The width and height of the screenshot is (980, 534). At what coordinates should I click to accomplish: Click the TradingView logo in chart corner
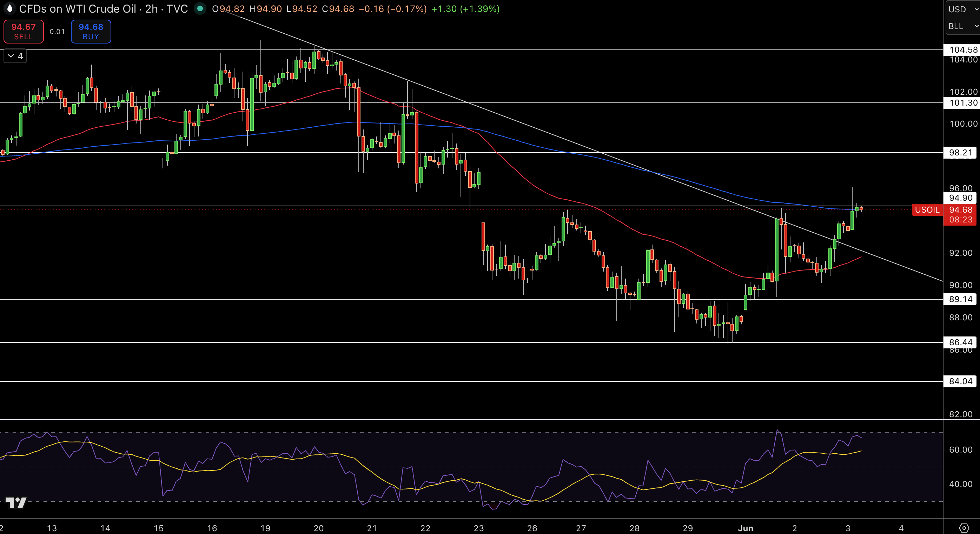pos(16,503)
